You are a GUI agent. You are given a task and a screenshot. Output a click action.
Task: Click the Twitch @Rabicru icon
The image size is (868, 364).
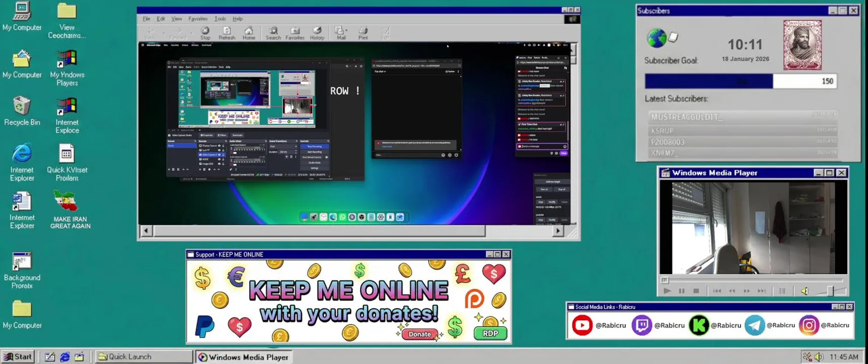click(x=642, y=325)
